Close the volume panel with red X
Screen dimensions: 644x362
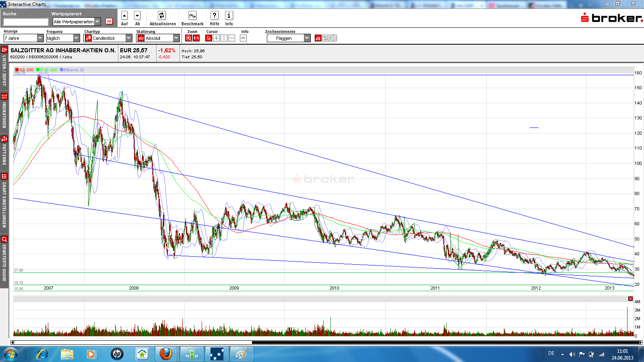click(x=630, y=298)
